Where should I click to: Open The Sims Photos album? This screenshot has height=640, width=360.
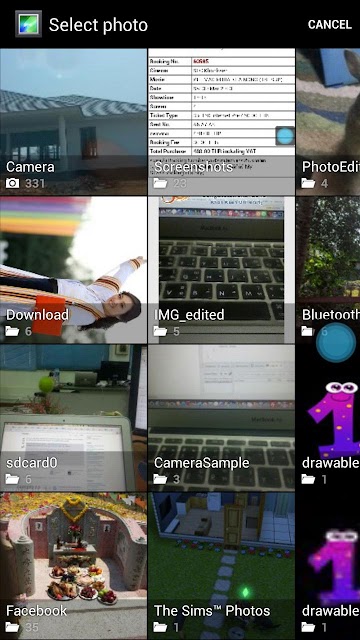coord(221,566)
